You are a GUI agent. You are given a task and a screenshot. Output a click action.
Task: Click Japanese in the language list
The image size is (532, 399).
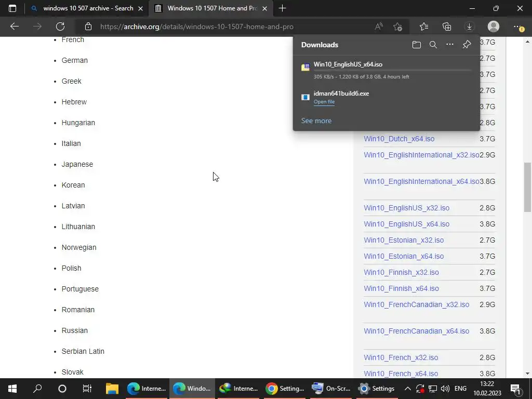[x=77, y=164]
